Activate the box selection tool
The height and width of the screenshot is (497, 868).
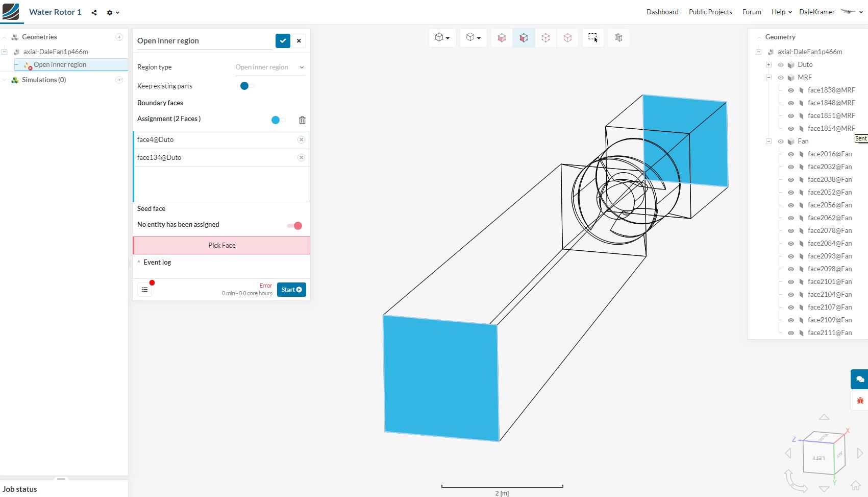click(593, 38)
